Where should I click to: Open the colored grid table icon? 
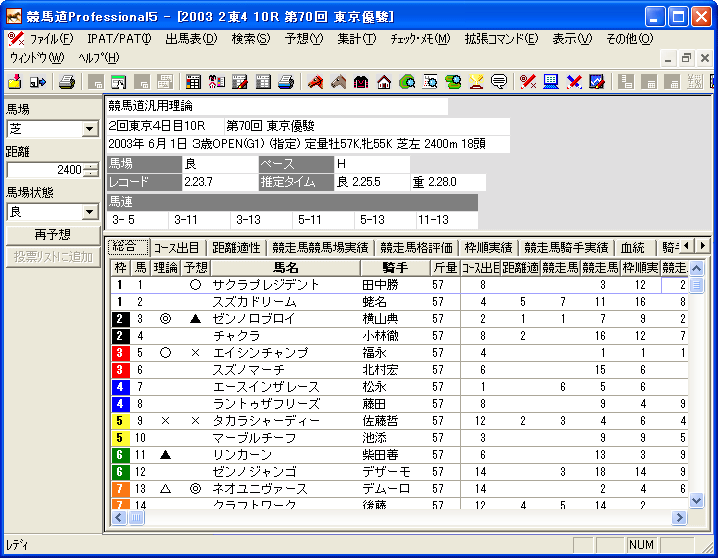tap(193, 82)
